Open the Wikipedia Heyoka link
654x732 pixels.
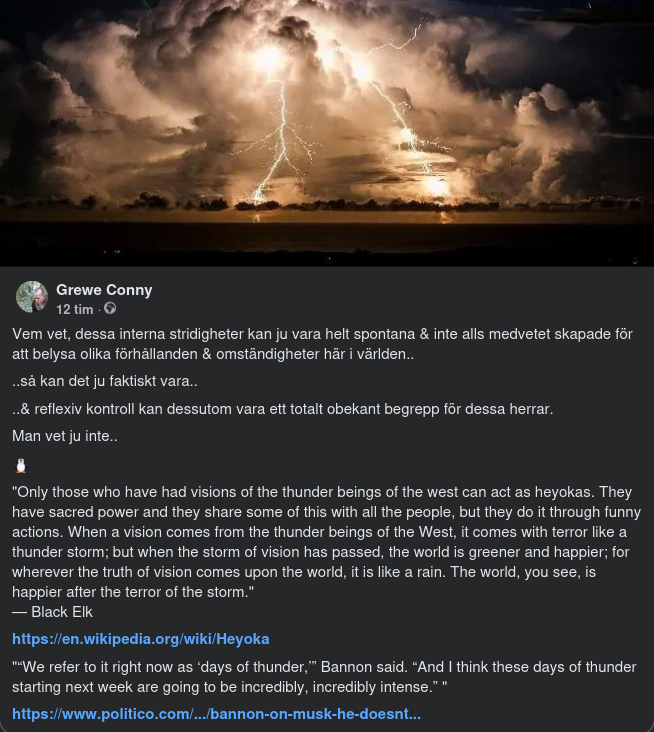click(140, 638)
